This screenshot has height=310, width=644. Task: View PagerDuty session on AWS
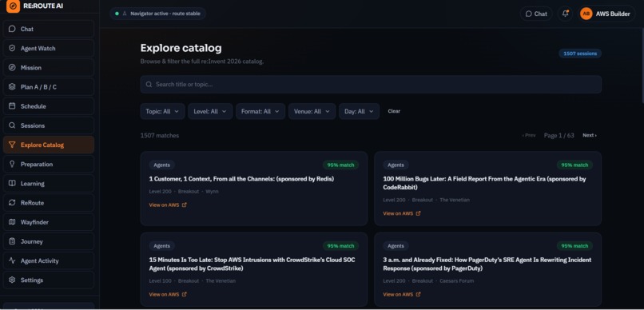tap(402, 294)
